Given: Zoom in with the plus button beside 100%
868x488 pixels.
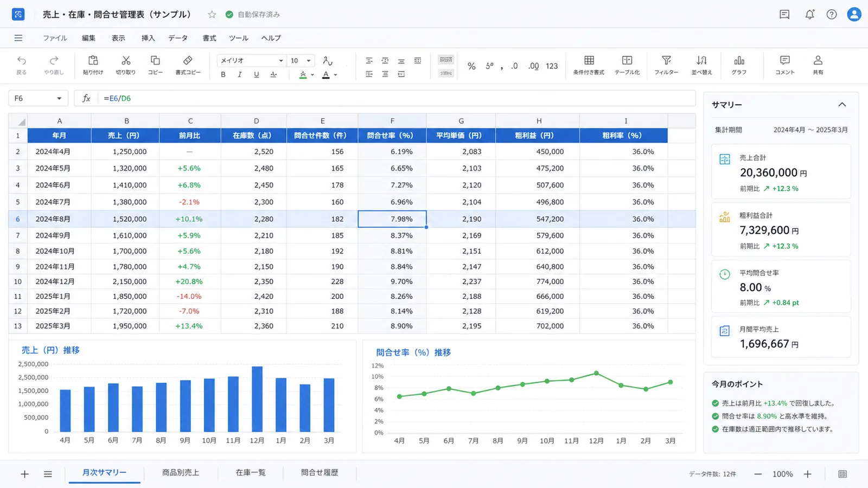Looking at the screenshot, I should coord(808,474).
